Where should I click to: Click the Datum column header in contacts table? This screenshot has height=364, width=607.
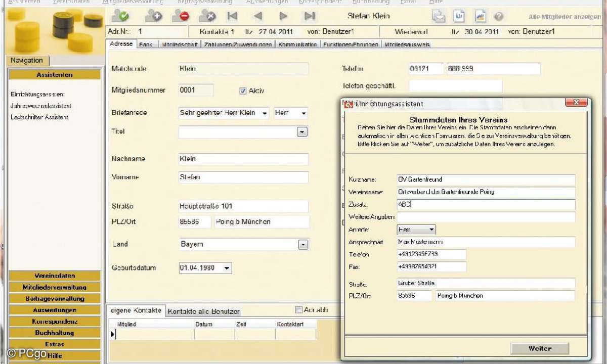[214, 324]
